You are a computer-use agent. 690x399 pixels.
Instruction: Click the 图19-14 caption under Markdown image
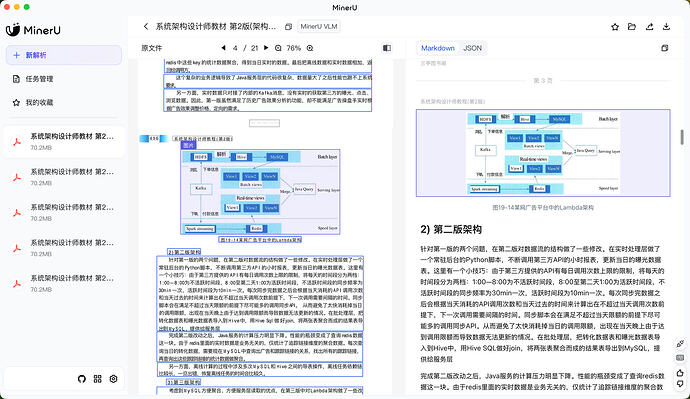coord(543,208)
